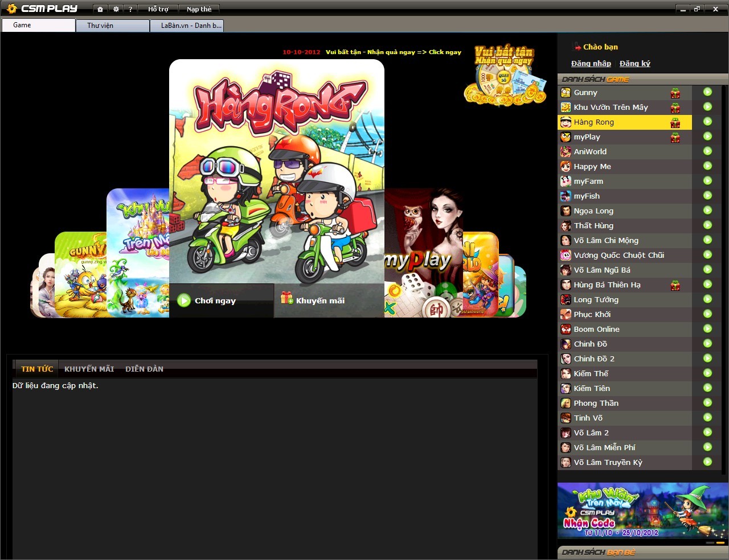
Task: Select Võ Lâm 2 in game list
Action: pos(625,433)
